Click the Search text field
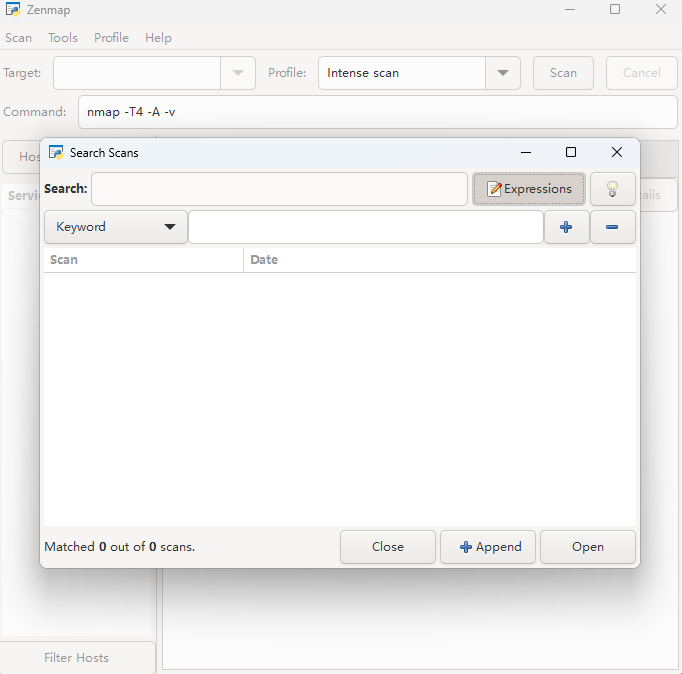Viewport: 682px width, 674px height. 279,189
